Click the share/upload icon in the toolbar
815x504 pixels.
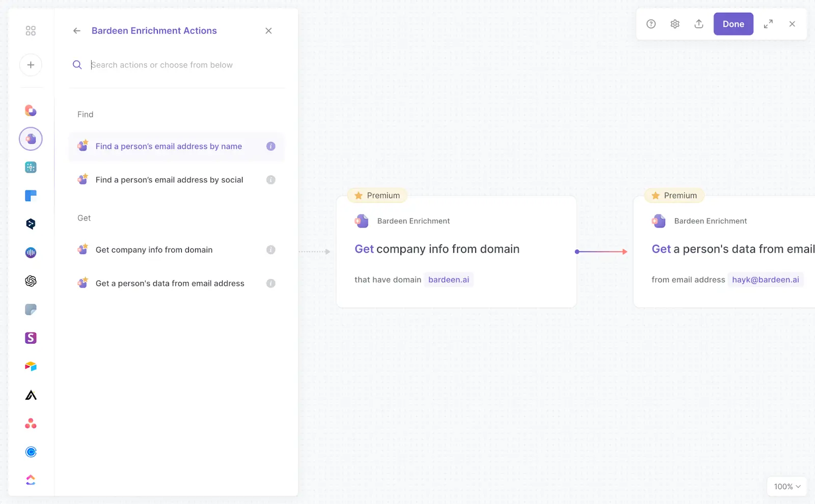(699, 24)
